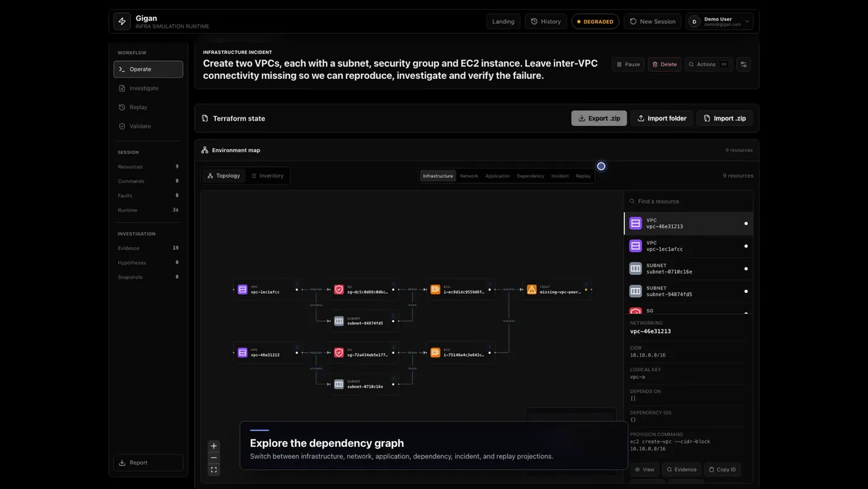Select Operate in the workflow sidebar
Screen dimensions: 868x489
point(148,69)
